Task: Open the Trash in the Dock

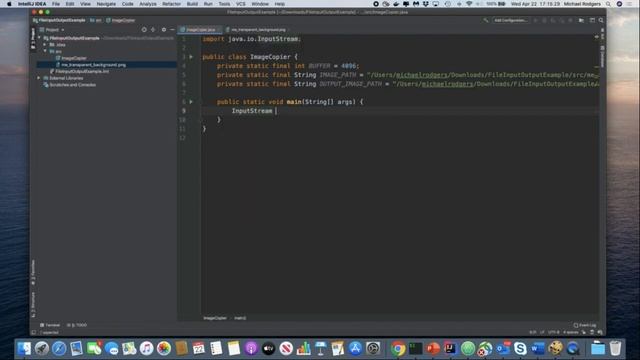Action: pos(616,348)
